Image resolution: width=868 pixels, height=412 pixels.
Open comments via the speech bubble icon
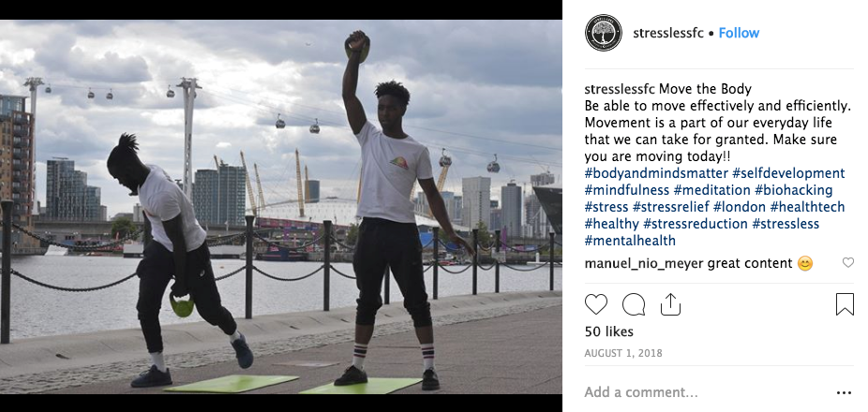tap(634, 304)
